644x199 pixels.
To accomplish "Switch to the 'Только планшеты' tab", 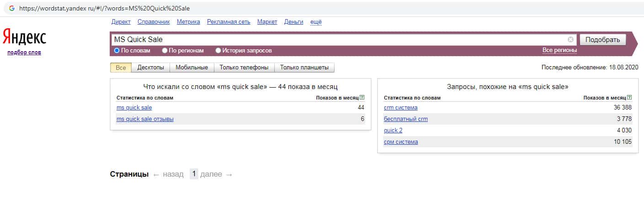I will [x=304, y=68].
